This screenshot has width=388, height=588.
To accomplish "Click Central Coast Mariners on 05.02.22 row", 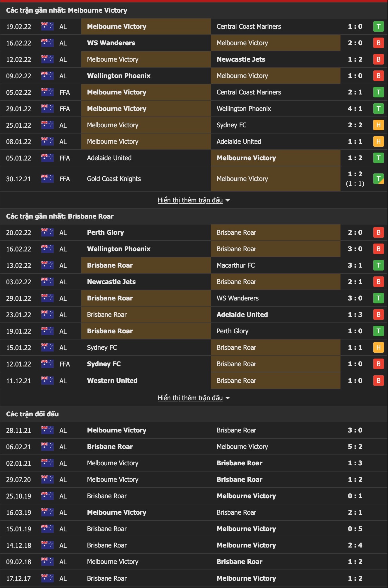I will tap(249, 92).
